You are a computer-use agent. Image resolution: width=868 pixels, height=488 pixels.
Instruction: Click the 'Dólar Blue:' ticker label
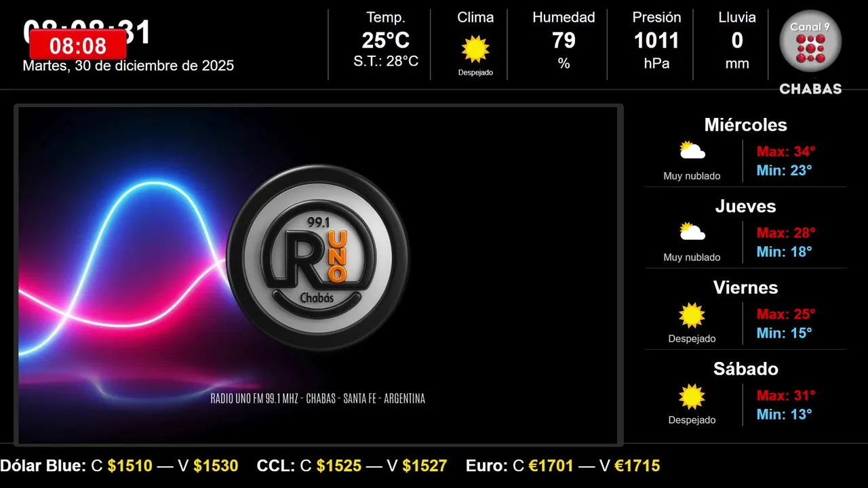[x=43, y=466]
